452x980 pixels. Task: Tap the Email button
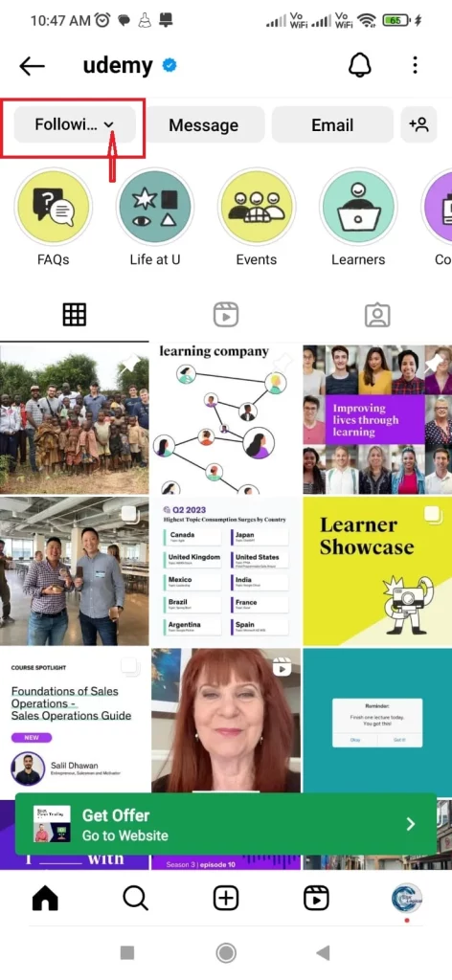pos(332,124)
